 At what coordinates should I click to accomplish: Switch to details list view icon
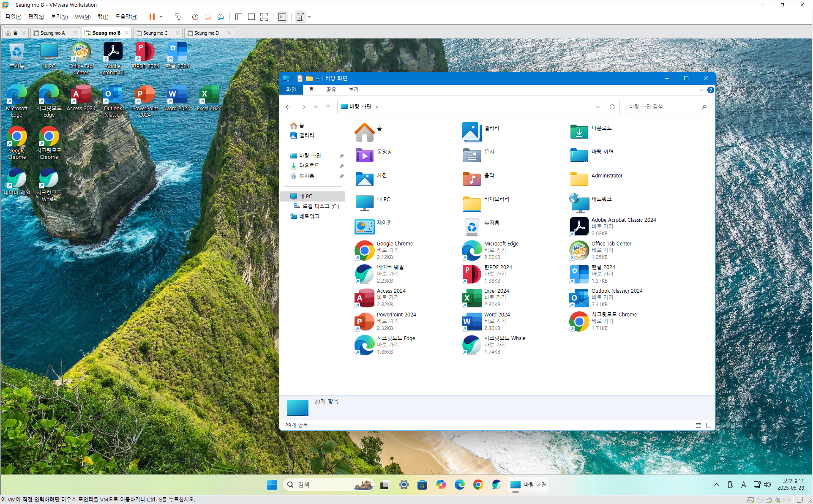698,425
